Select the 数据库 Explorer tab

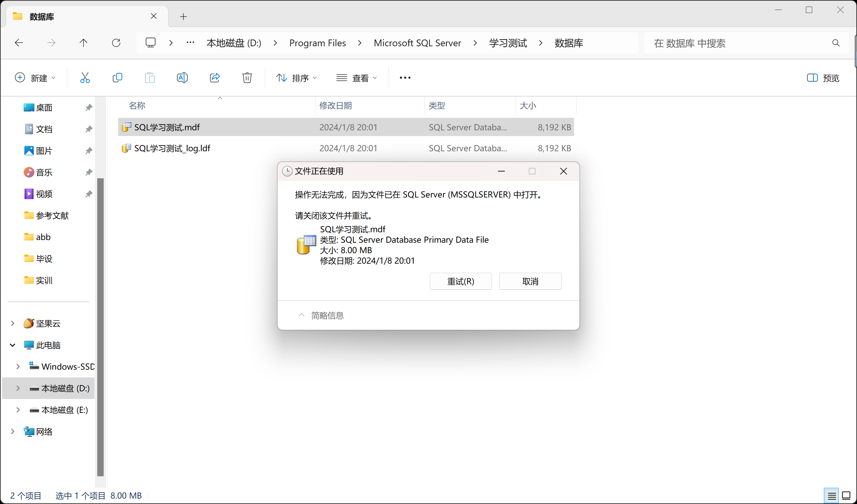click(41, 16)
